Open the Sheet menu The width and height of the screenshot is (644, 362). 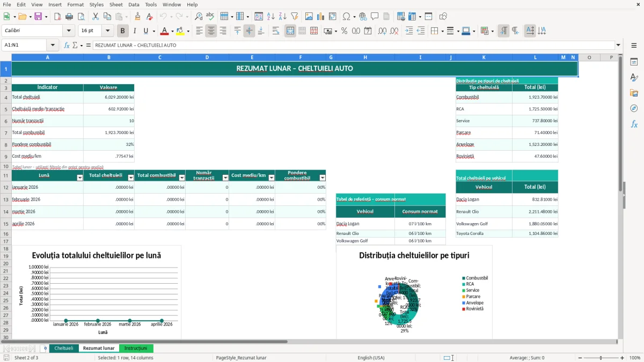tap(116, 4)
